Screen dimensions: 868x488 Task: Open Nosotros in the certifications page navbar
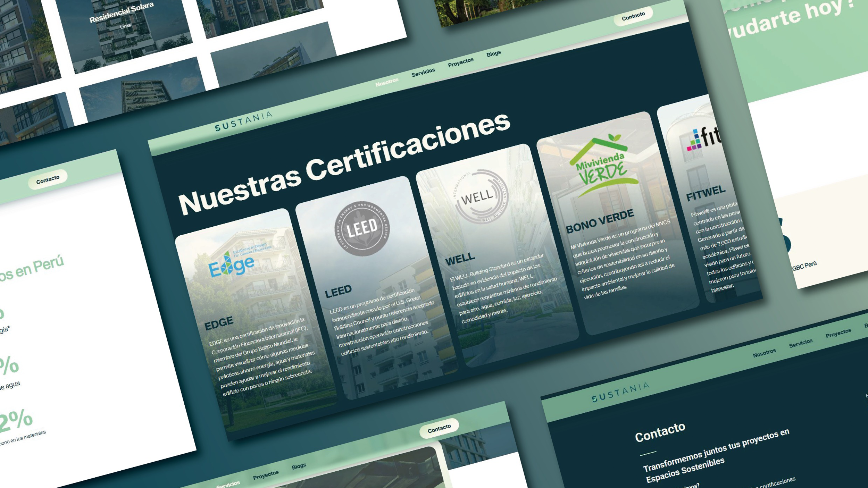pos(386,83)
